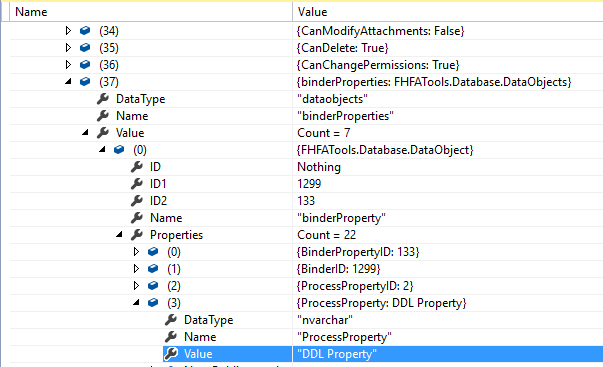This screenshot has height=367, width=603.
Task: Select the value 1299 for ID1
Action: [309, 184]
